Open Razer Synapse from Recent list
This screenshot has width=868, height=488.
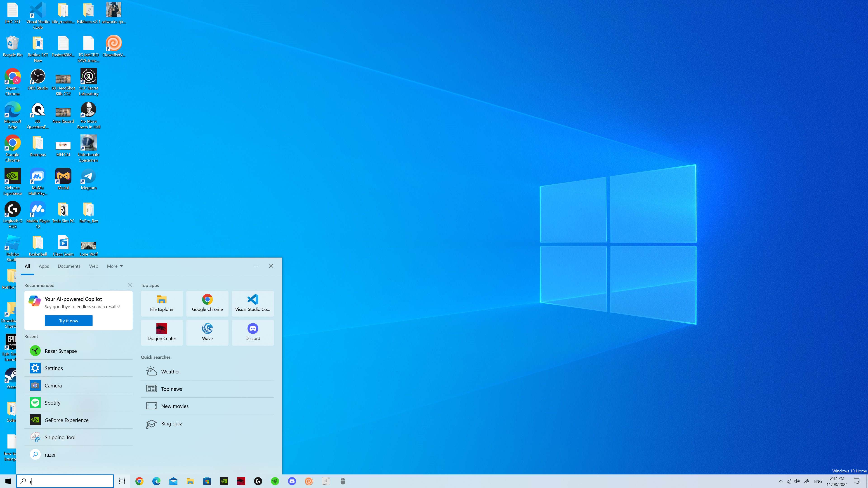click(x=61, y=351)
